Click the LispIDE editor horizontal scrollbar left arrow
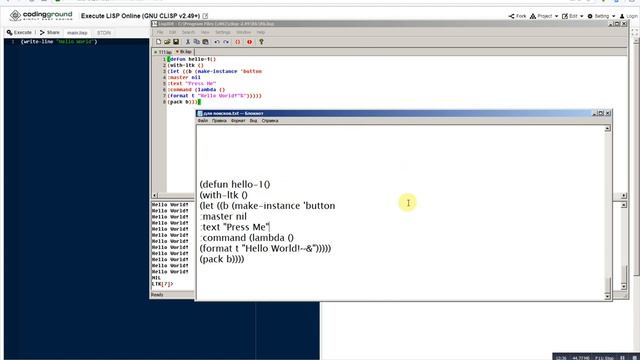Screen dimensions: 640x360 coord(155,196)
